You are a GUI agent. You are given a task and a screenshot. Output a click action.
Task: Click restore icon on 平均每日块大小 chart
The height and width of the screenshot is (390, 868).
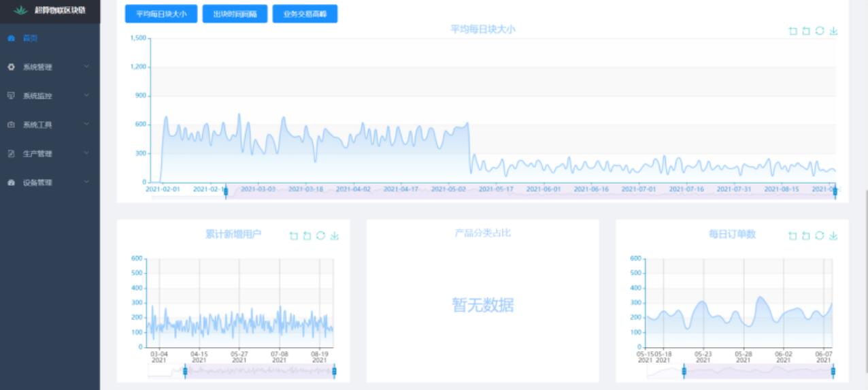coord(820,31)
